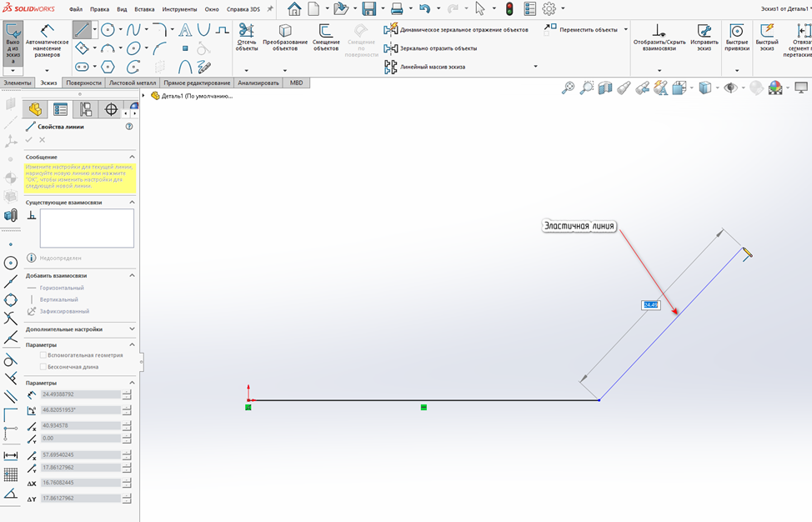Switch to the Элементы tab
Viewport: 812px width, 522px height.
(x=18, y=83)
